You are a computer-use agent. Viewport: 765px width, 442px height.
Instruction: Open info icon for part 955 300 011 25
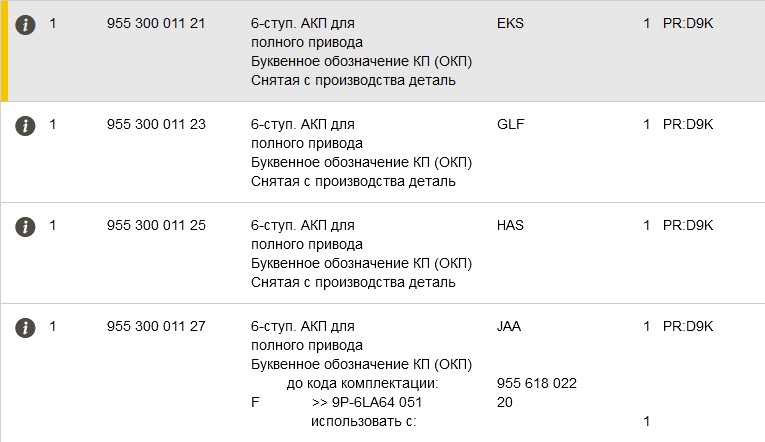(26, 226)
